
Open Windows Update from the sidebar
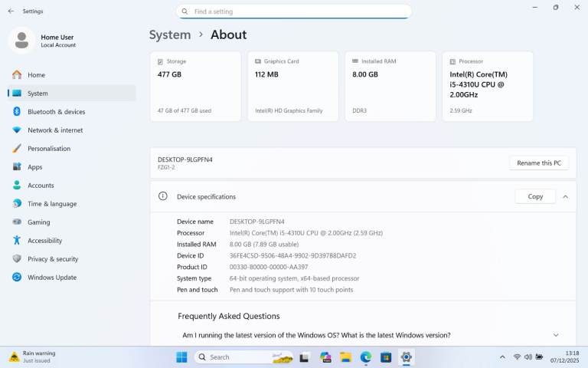(52, 278)
